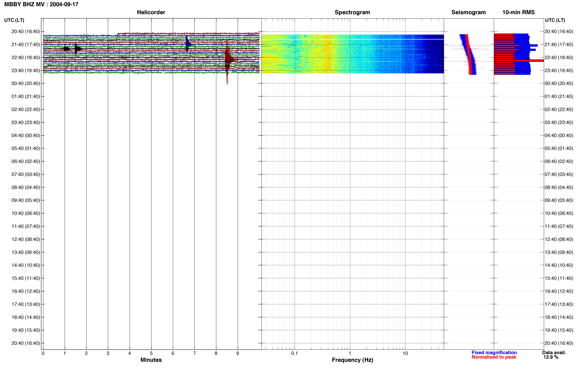Click left-axis time label 22:40 (18:40)
The image size is (588, 368).
click(x=26, y=57)
